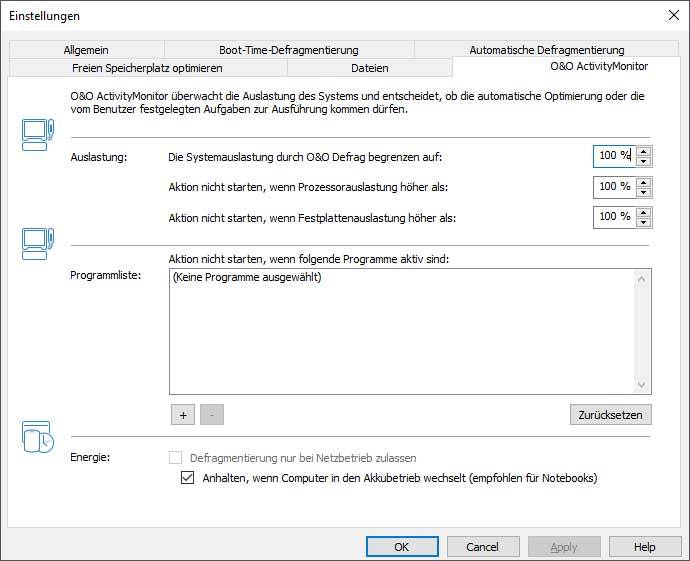690x561 pixels.
Task: Click the computer icon beside Programmliste
Action: click(x=38, y=244)
